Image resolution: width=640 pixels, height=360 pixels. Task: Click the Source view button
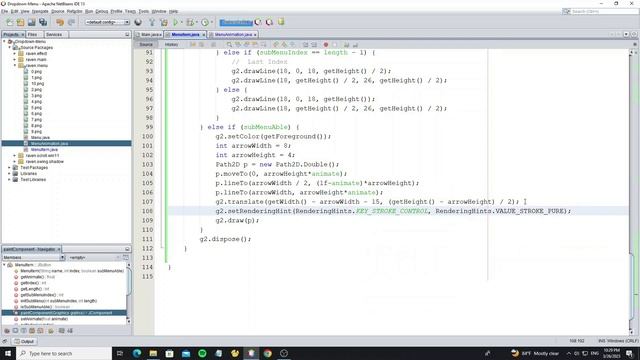click(146, 44)
